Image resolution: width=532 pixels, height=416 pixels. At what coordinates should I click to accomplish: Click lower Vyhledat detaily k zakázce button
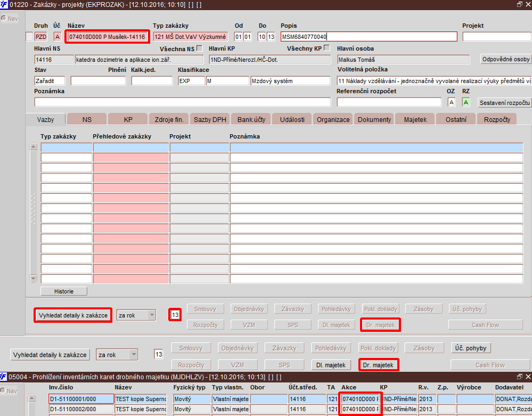[x=50, y=355]
